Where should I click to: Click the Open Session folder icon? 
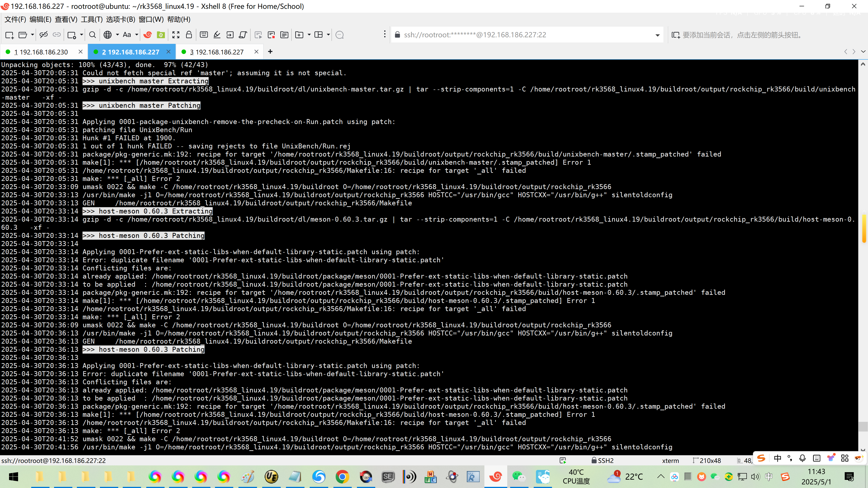(x=23, y=35)
